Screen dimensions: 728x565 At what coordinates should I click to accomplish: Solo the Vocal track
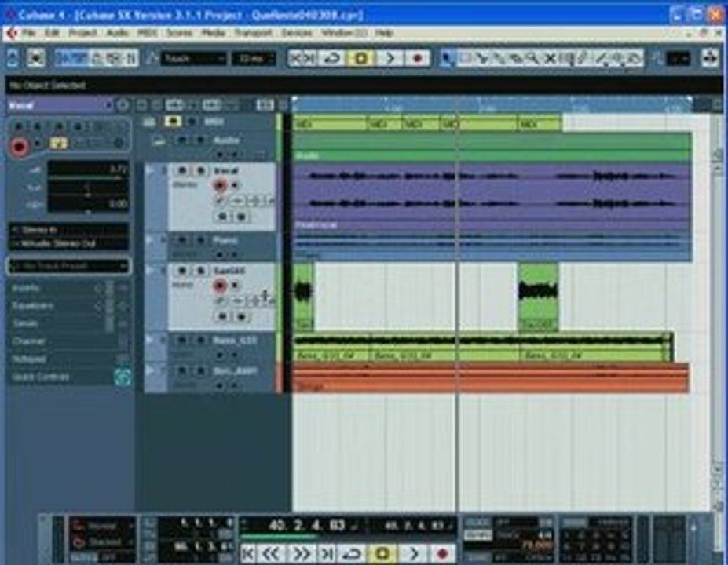pyautogui.click(x=200, y=171)
